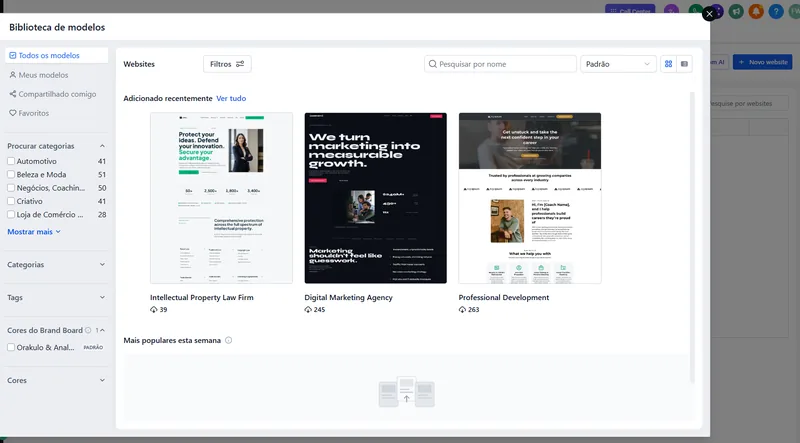
Task: Click the template list vertical scrollbar
Action: point(692,237)
